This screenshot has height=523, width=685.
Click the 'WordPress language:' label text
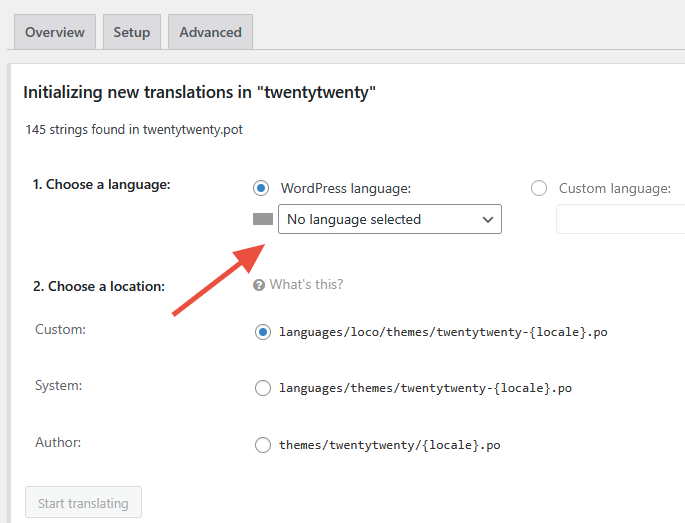click(346, 188)
